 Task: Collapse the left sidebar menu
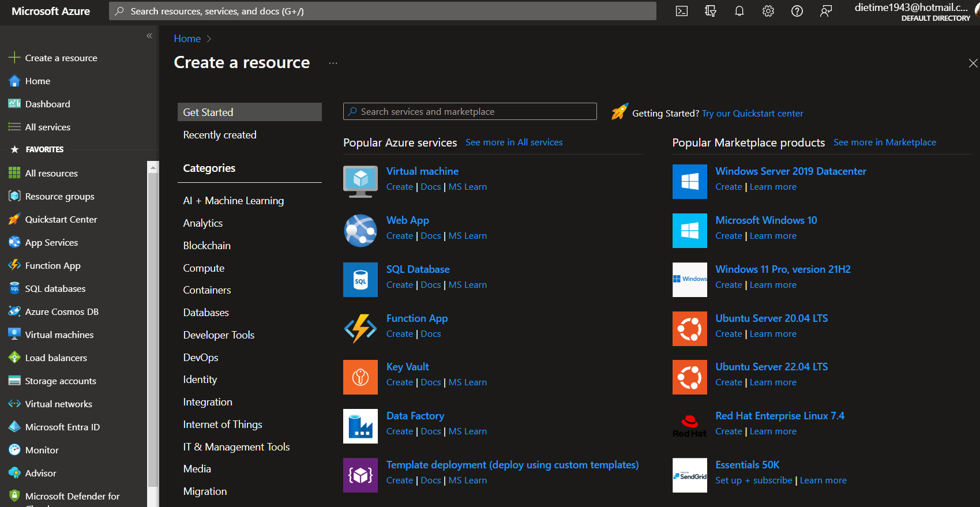(x=149, y=36)
